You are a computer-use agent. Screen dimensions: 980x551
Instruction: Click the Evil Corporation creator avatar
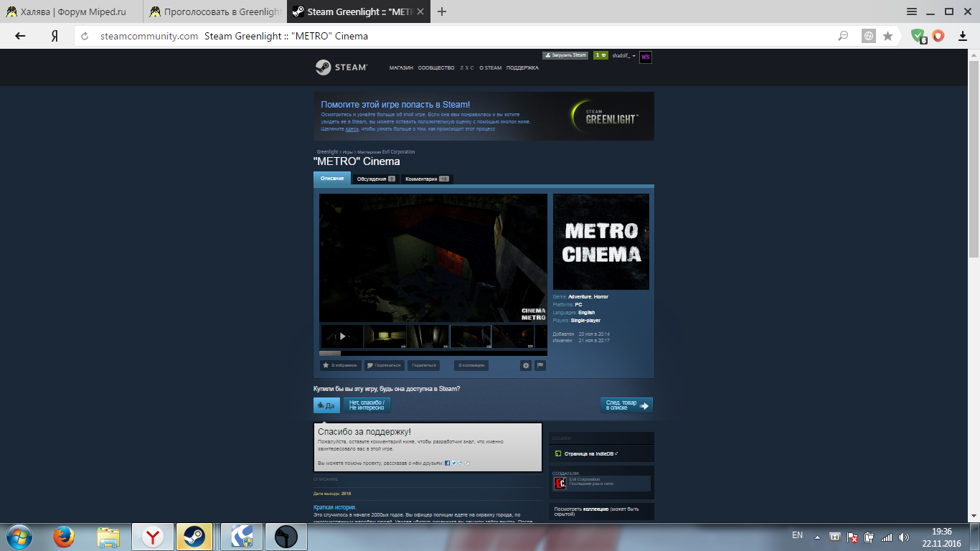(x=560, y=484)
